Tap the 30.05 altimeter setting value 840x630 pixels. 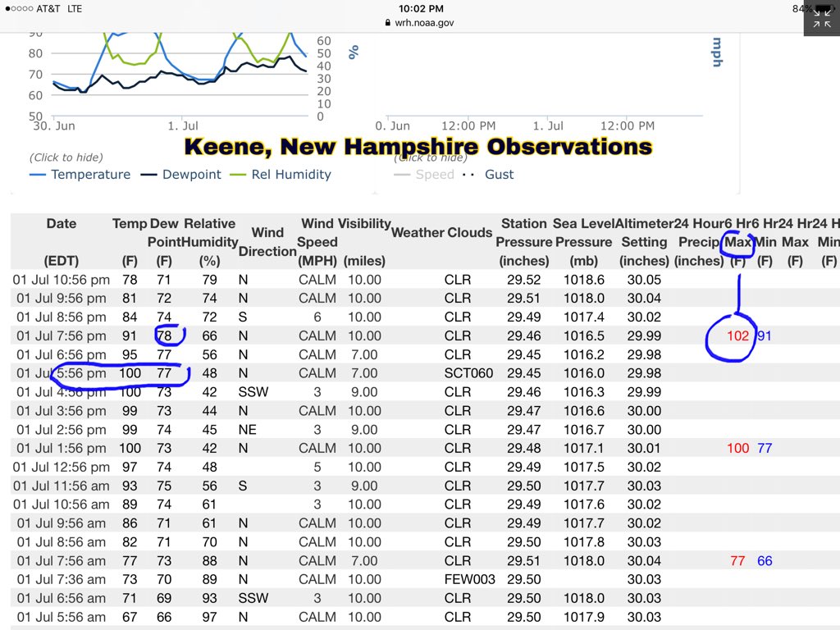644,280
